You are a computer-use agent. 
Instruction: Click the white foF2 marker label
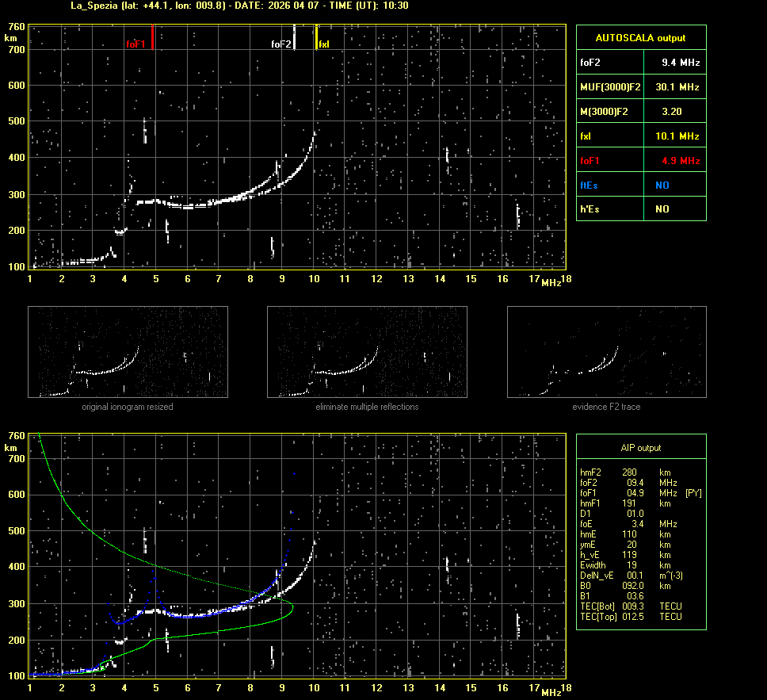(x=280, y=44)
